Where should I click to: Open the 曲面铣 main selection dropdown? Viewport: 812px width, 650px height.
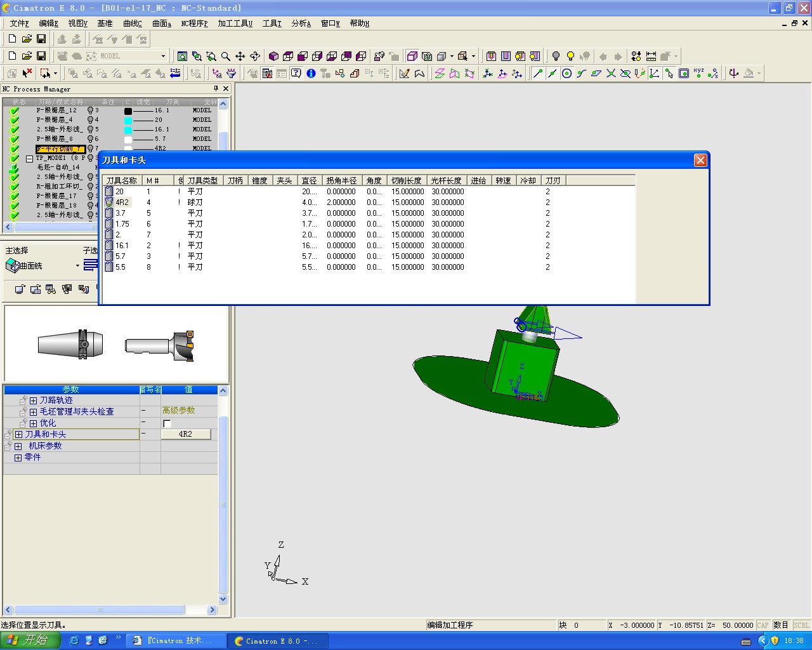coord(77,266)
